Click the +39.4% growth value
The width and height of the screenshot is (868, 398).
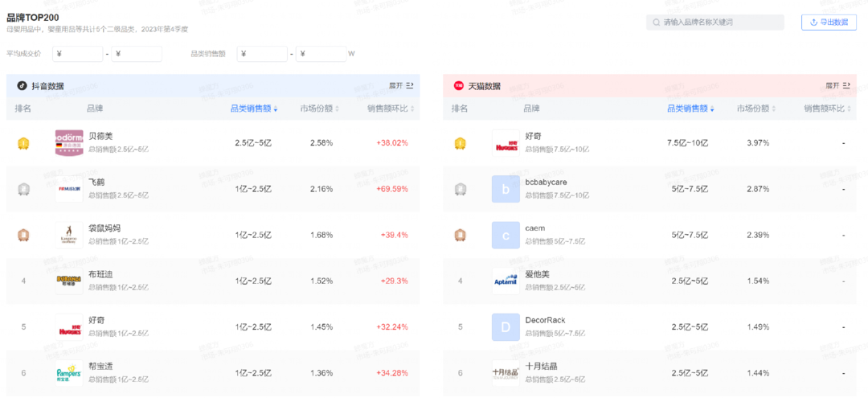pyautogui.click(x=394, y=235)
